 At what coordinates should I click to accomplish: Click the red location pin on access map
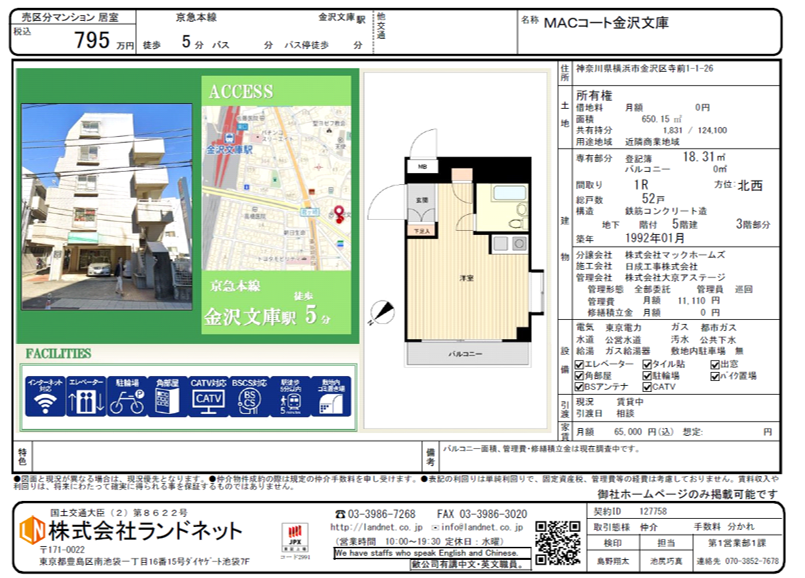(x=338, y=215)
